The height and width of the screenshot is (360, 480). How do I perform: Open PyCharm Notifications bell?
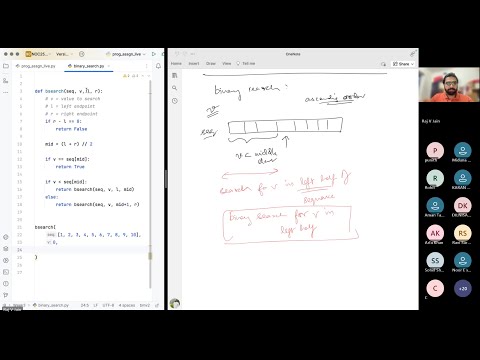pyautogui.click(x=158, y=66)
